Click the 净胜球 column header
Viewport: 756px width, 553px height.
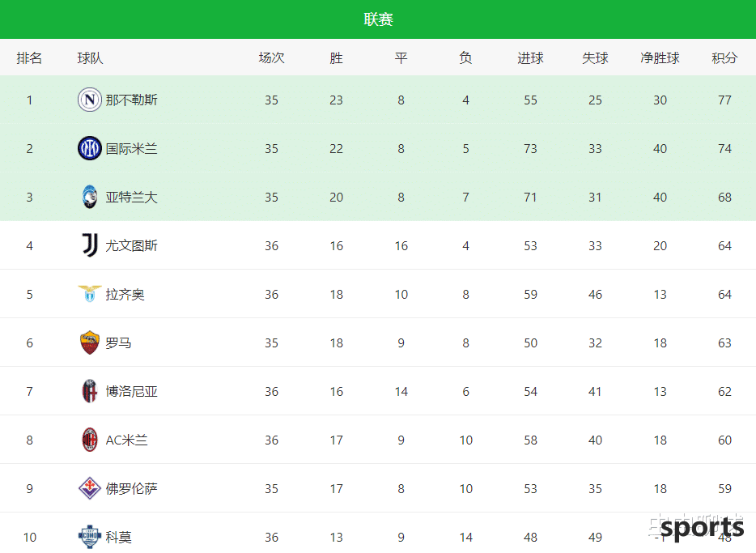[x=660, y=57]
